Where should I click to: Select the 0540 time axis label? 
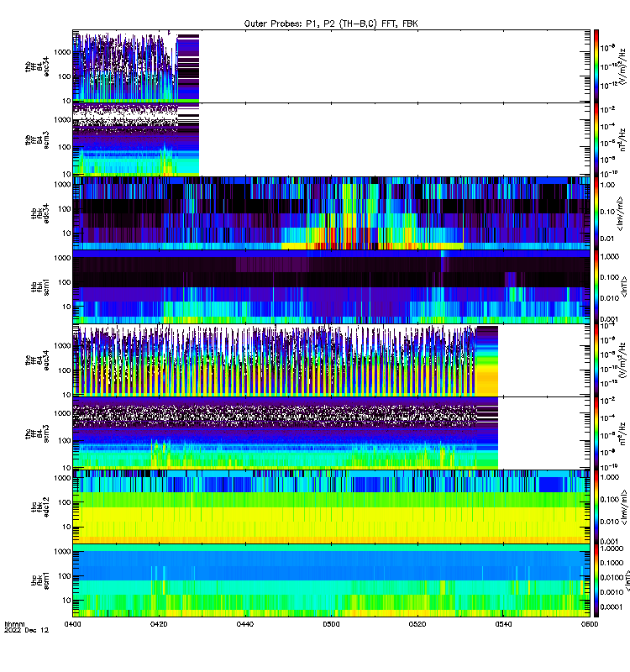503,624
